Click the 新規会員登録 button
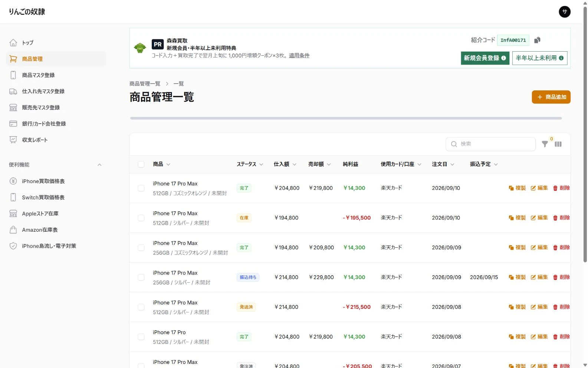588x368 pixels. [485, 58]
